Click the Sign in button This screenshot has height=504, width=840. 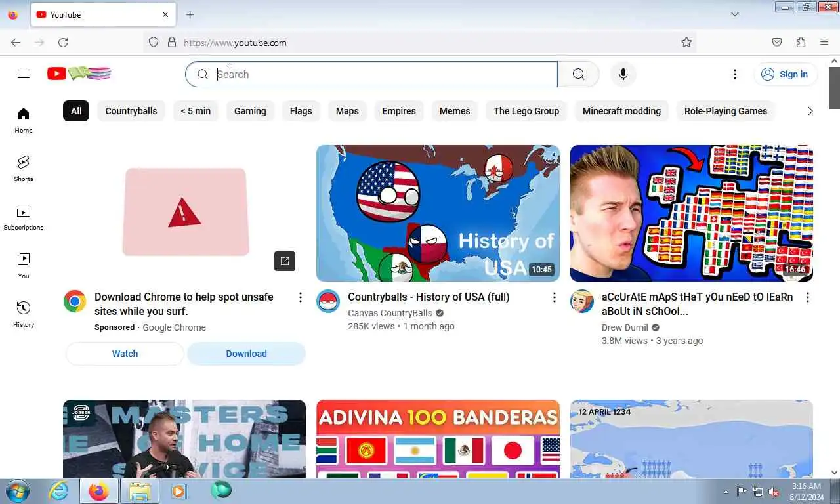click(786, 74)
